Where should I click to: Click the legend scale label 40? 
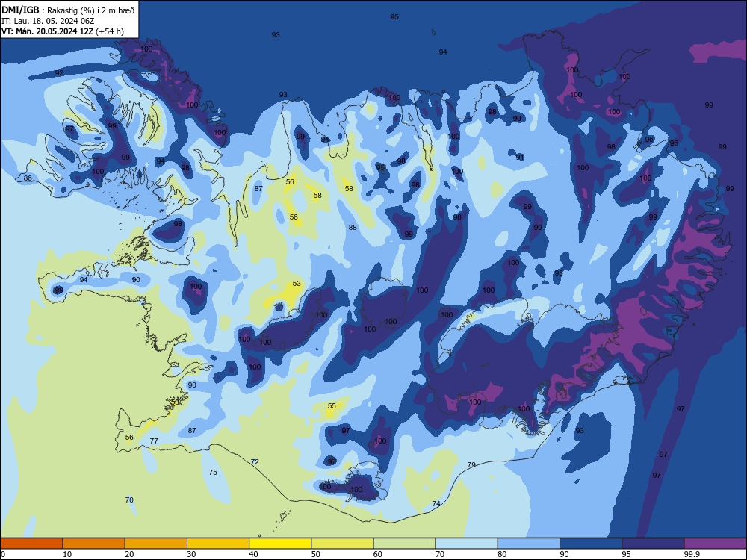[x=253, y=554]
